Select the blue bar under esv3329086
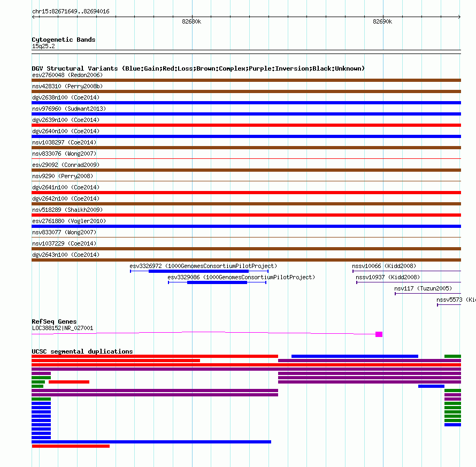Screen dimensions: 476x467 pos(217,282)
